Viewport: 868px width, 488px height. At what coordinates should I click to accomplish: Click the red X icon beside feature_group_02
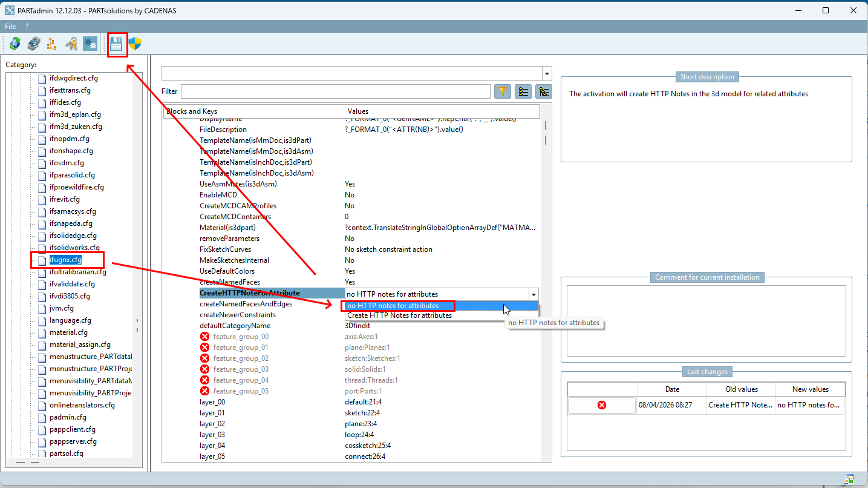pos(204,358)
